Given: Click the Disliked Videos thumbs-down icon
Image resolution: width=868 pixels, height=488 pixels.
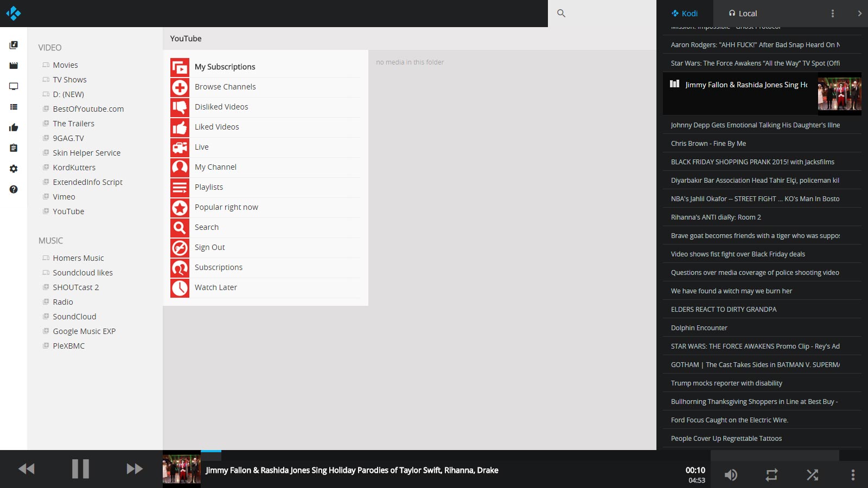Looking at the screenshot, I should (x=180, y=107).
